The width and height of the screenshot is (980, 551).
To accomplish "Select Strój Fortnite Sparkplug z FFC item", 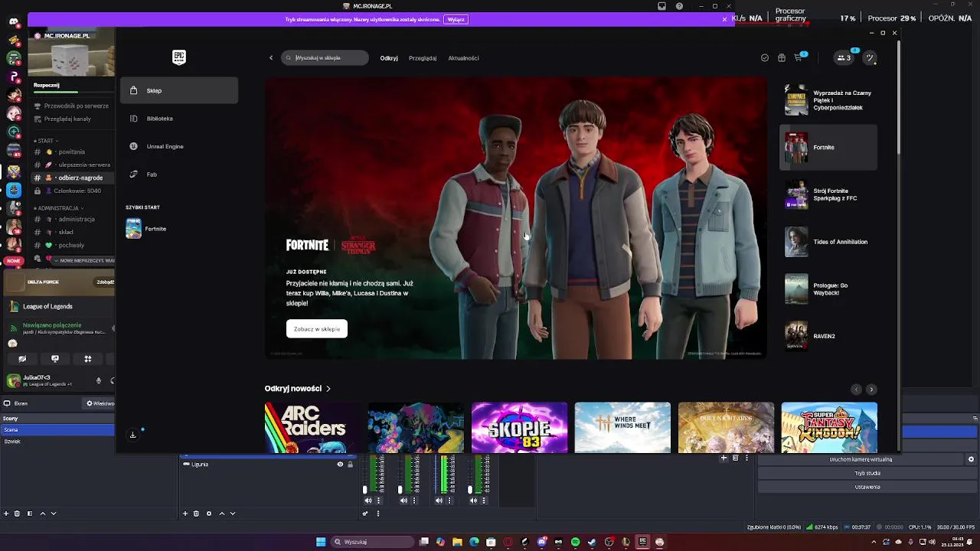I will click(828, 194).
